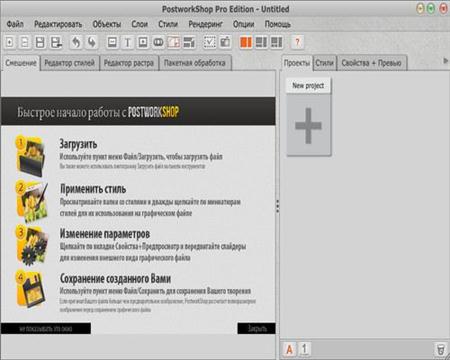
Task: Click the panel splitter handle dots
Action: coord(278,206)
